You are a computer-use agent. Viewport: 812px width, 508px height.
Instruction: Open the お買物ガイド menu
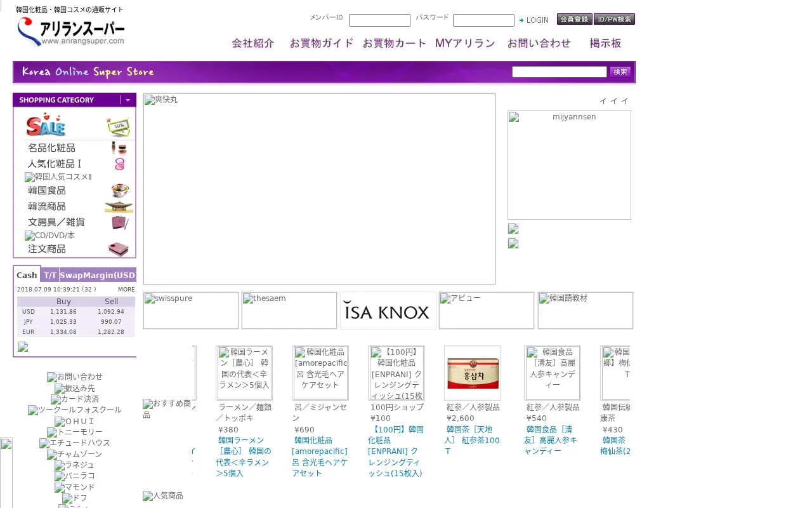(322, 43)
